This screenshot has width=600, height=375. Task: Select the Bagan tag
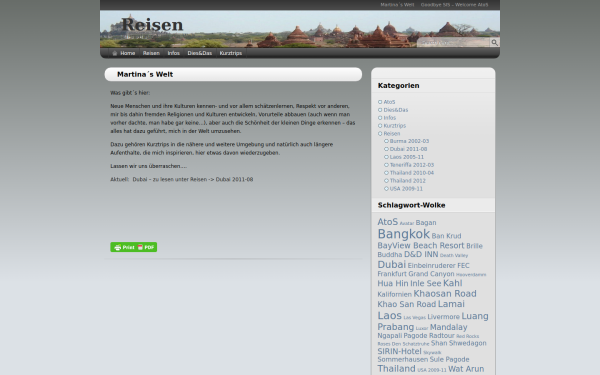click(426, 223)
